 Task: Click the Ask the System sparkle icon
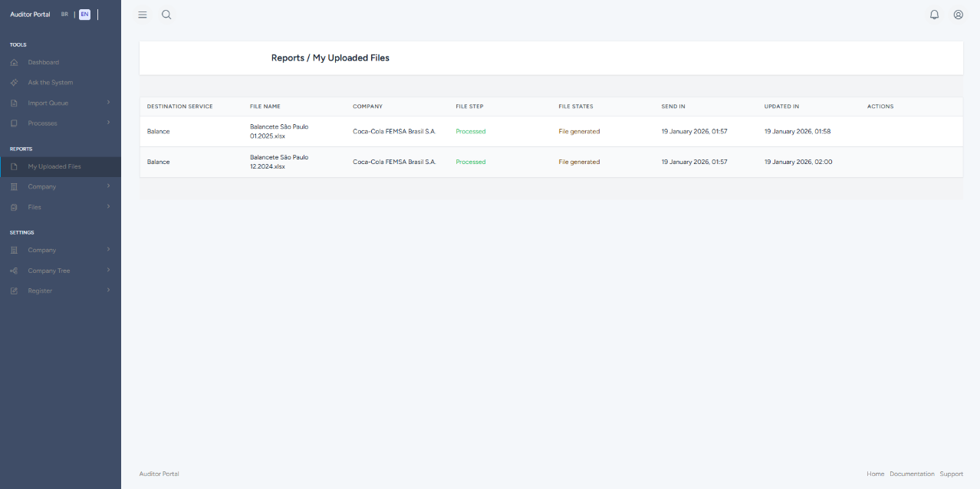click(x=14, y=83)
